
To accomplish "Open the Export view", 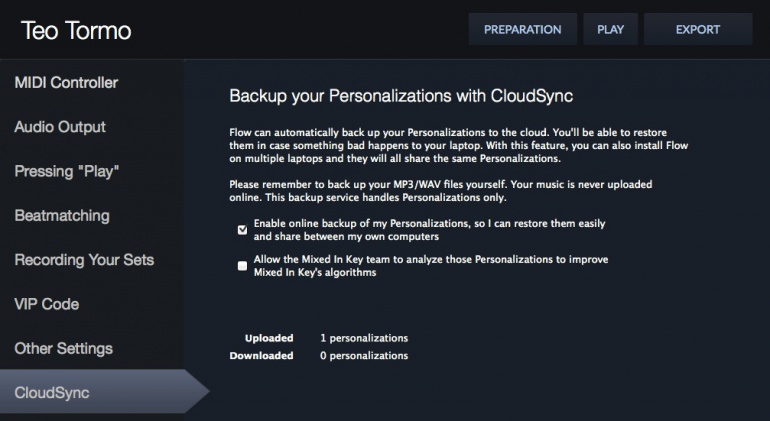I will click(698, 30).
